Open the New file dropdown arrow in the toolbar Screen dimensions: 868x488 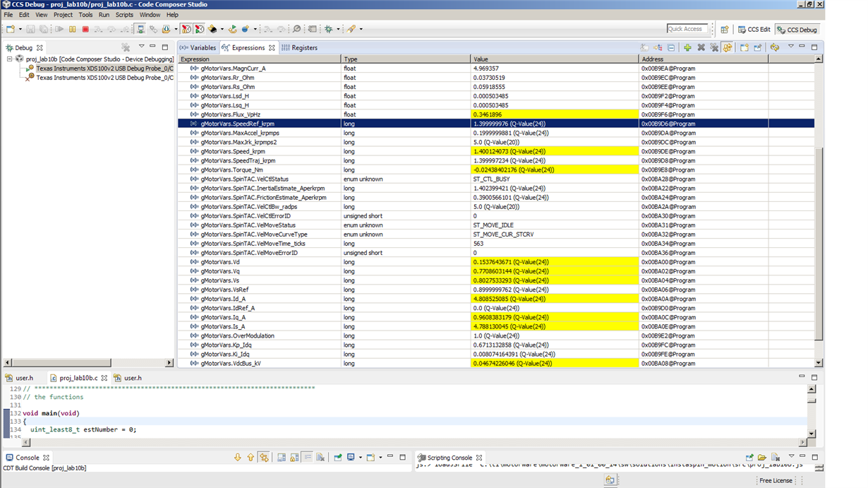(x=20, y=30)
